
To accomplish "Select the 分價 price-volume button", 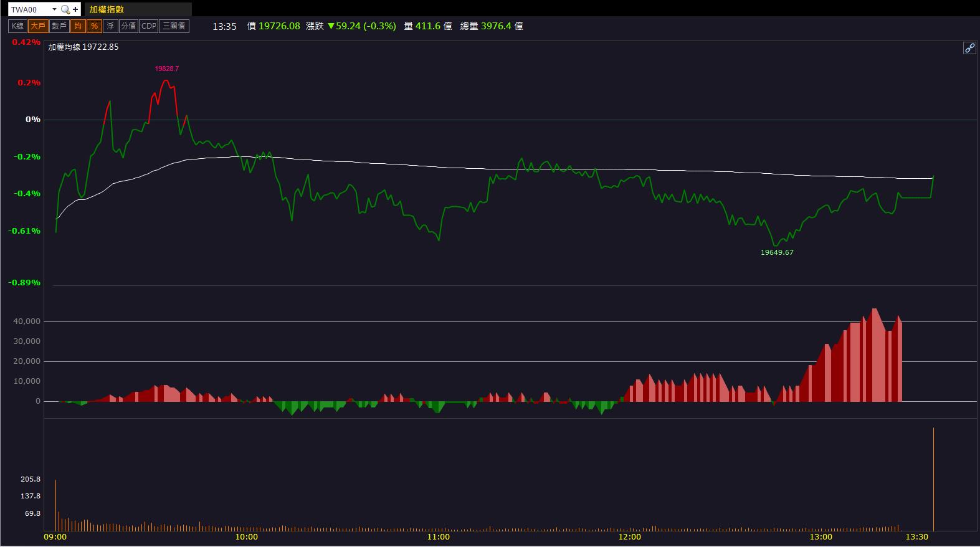I will (x=128, y=26).
